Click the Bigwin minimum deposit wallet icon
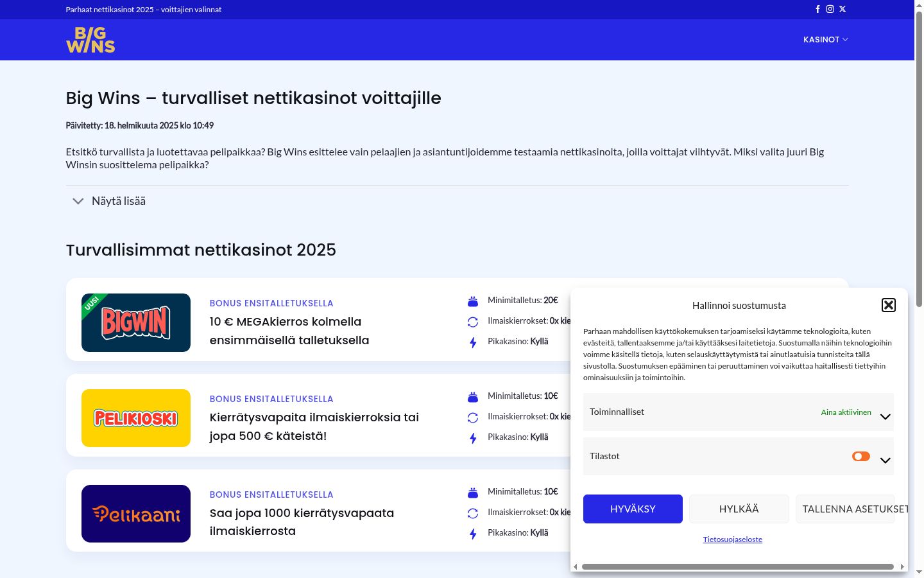 (473, 301)
